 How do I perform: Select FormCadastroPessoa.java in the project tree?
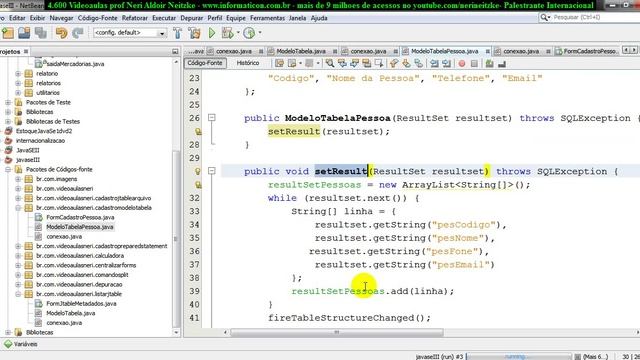point(80,217)
